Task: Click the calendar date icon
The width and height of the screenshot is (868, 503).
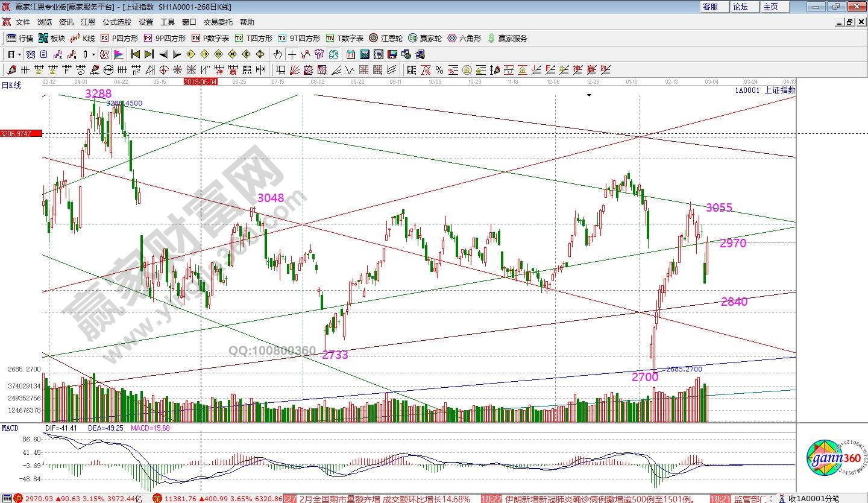Action: (350, 54)
